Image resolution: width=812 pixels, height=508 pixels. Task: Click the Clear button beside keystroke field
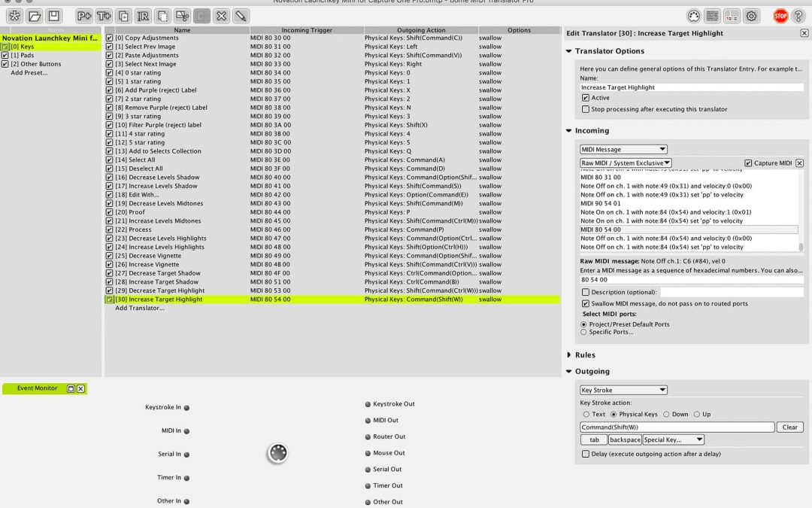[x=789, y=427]
